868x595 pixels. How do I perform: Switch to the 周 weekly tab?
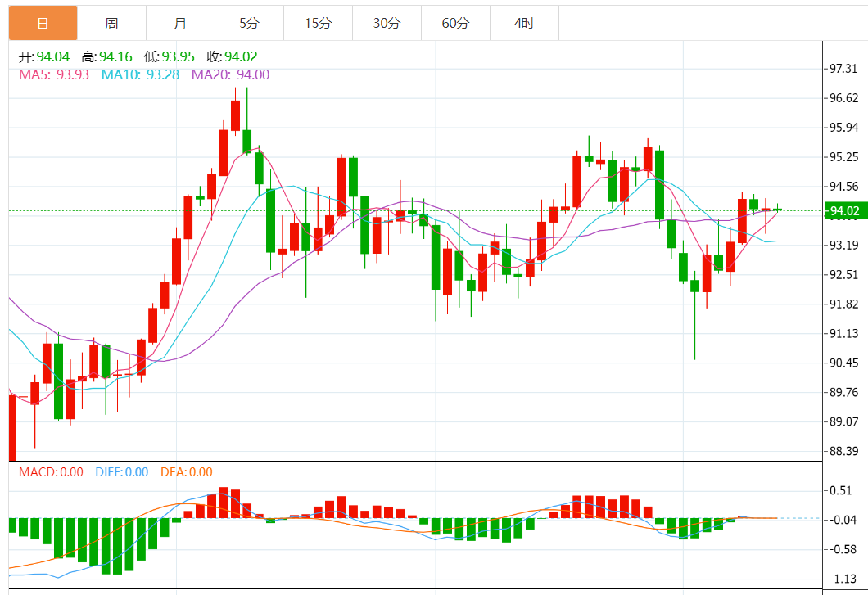click(x=112, y=23)
